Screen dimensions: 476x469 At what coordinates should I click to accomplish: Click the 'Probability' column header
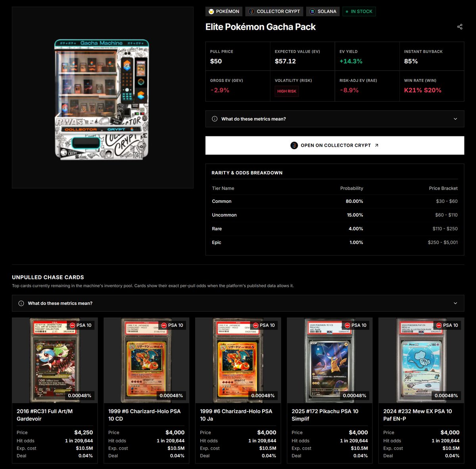tap(351, 188)
